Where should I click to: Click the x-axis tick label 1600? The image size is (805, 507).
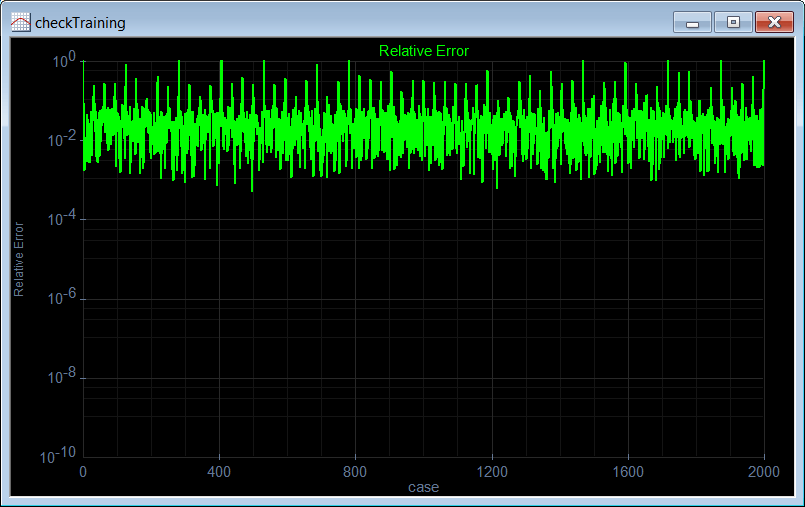point(628,472)
